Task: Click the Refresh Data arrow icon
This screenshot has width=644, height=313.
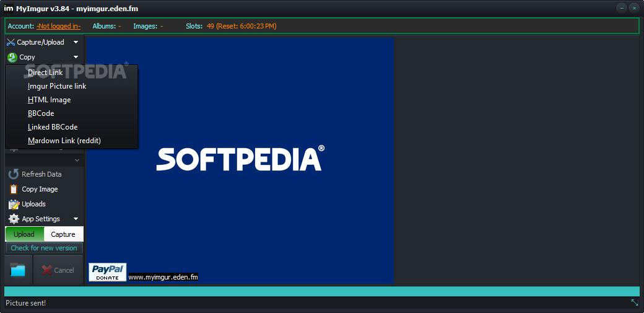Action: pyautogui.click(x=14, y=174)
